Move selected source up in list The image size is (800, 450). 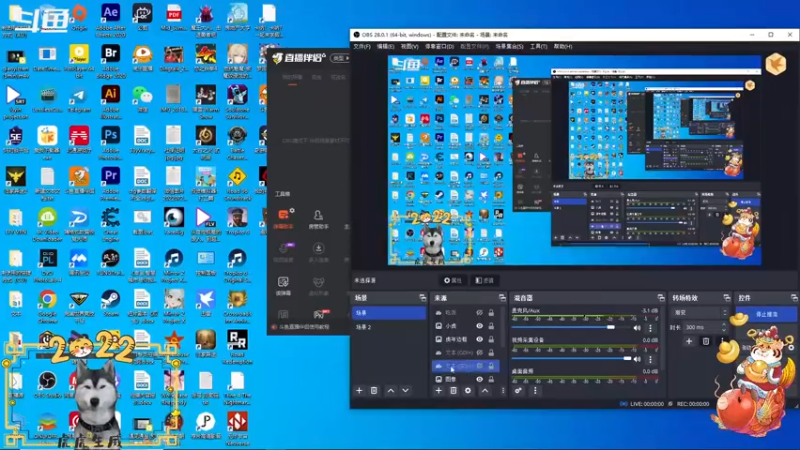coord(485,391)
